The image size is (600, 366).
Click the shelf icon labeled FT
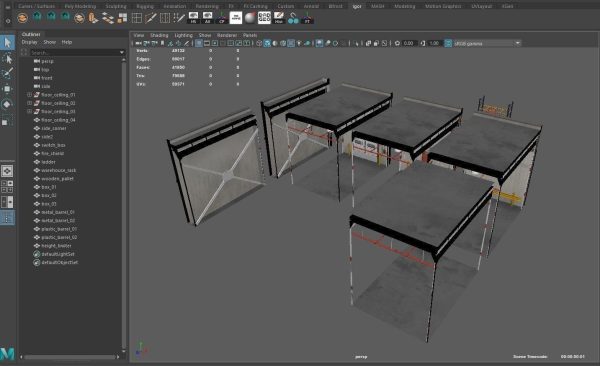click(x=307, y=18)
